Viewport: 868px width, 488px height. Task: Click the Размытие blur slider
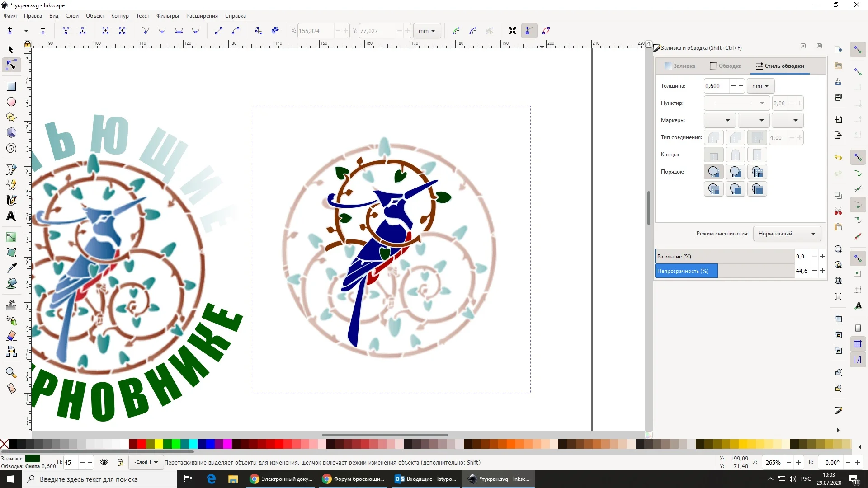coord(725,257)
